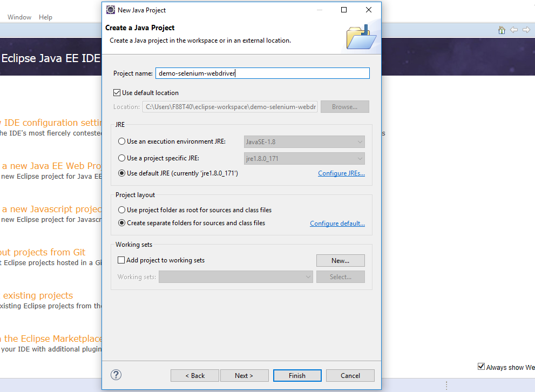Select Use a project specific JRE
The height and width of the screenshot is (392, 535).
point(121,158)
